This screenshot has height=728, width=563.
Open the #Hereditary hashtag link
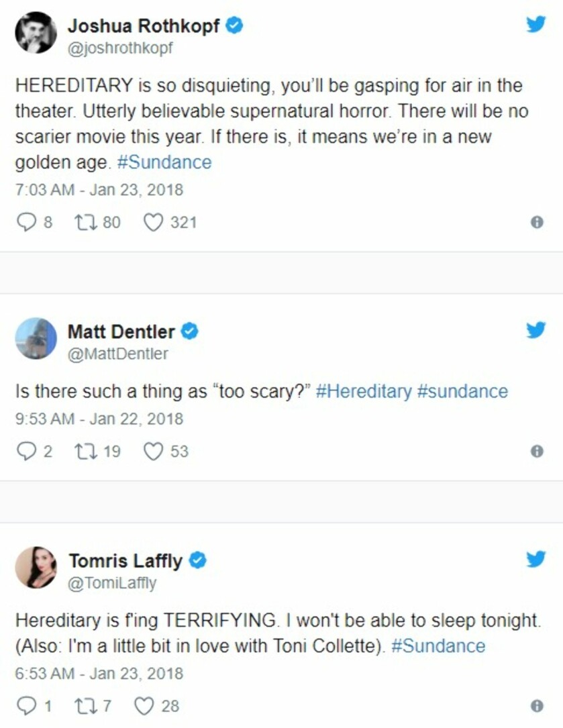tap(364, 391)
